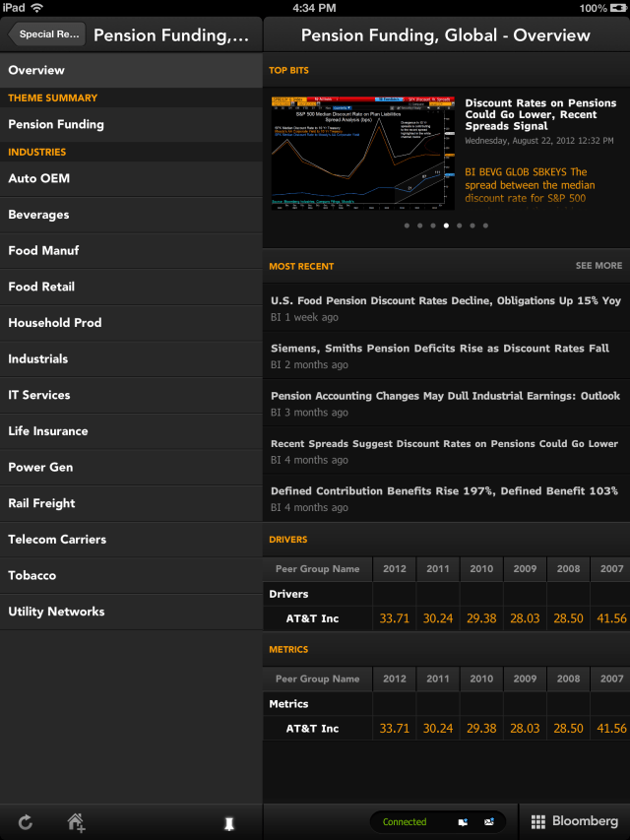
Task: Tap the Connected status label
Action: click(405, 822)
